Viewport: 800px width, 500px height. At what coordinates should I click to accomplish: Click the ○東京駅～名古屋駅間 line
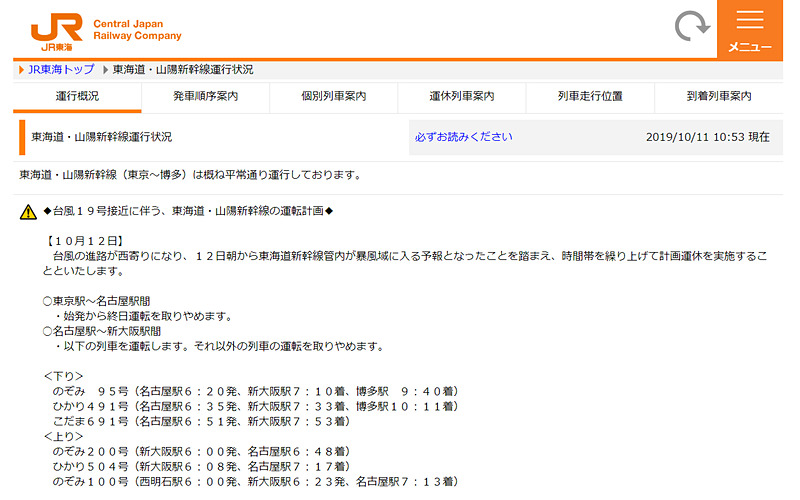tap(97, 301)
